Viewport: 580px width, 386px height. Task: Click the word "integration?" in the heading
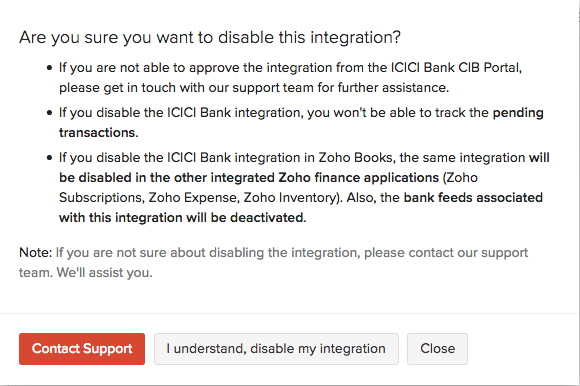pos(355,38)
